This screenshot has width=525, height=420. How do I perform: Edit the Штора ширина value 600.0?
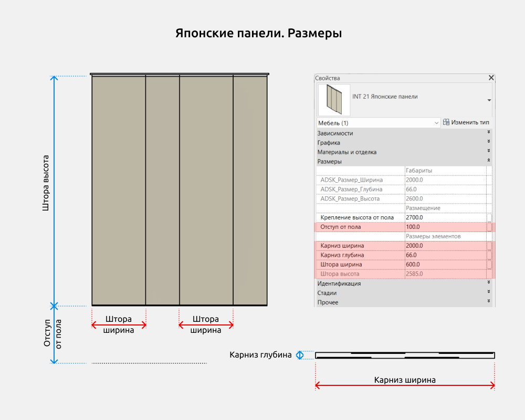[x=445, y=264]
